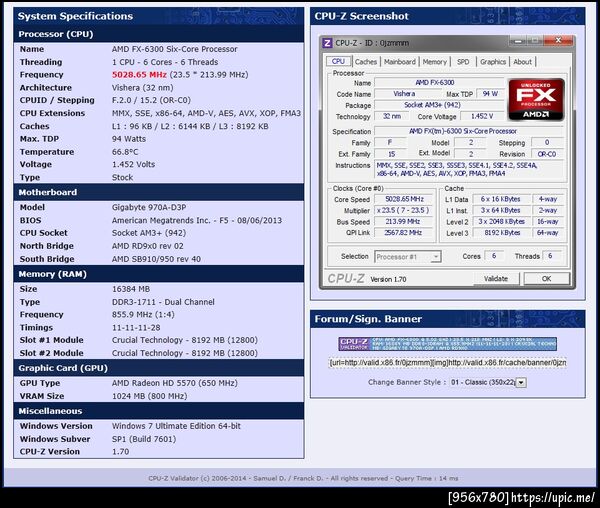Maximize the CPU-Z window
The image size is (600, 508).
pyautogui.click(x=535, y=40)
